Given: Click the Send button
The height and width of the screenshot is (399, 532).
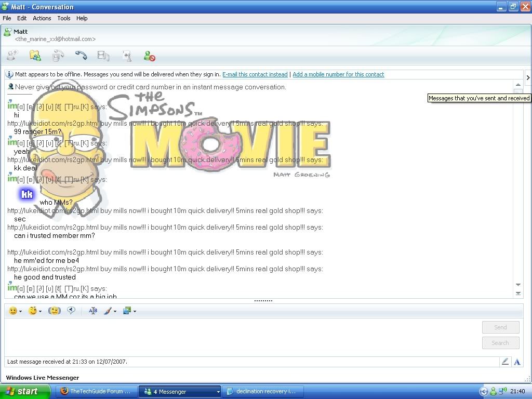Looking at the screenshot, I should pyautogui.click(x=500, y=327).
